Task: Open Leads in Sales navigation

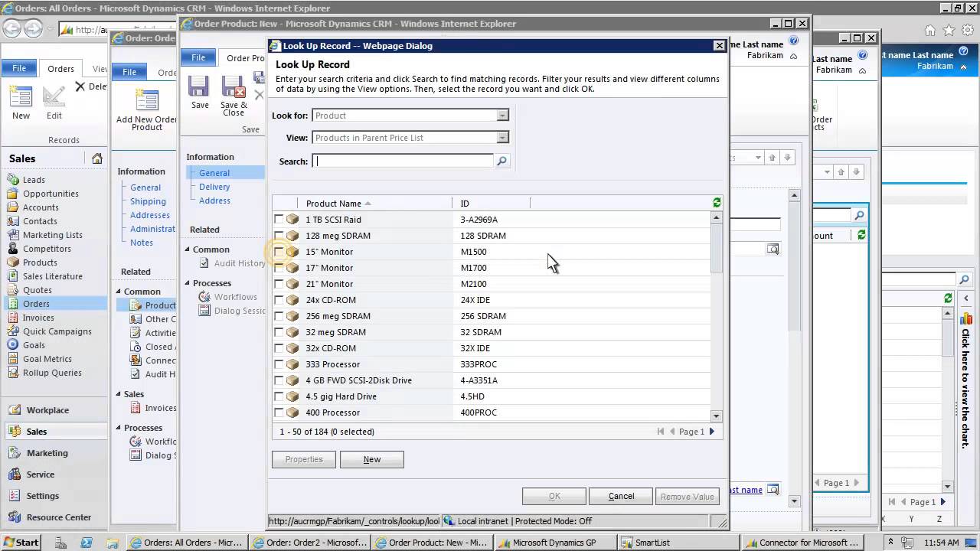Action: pos(34,180)
